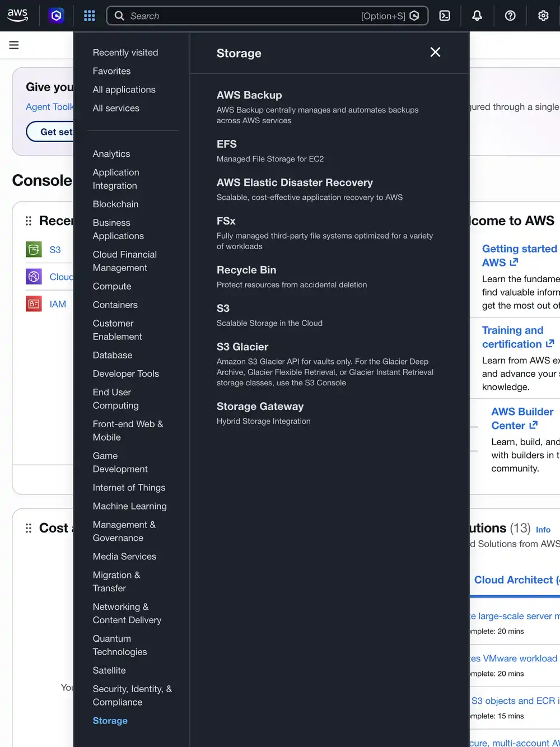Screen dimensions: 560x747
Task: Choose the Satellite category
Action: tap(109, 671)
